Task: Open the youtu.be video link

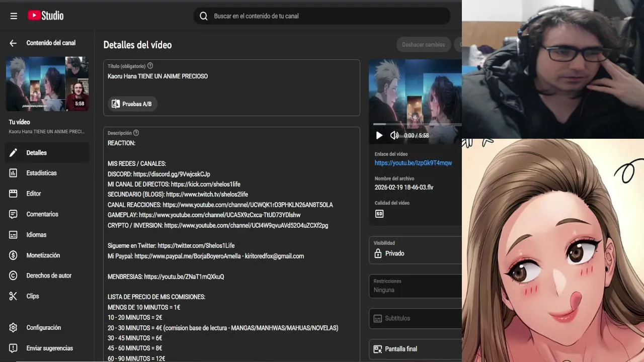Action: click(x=413, y=163)
